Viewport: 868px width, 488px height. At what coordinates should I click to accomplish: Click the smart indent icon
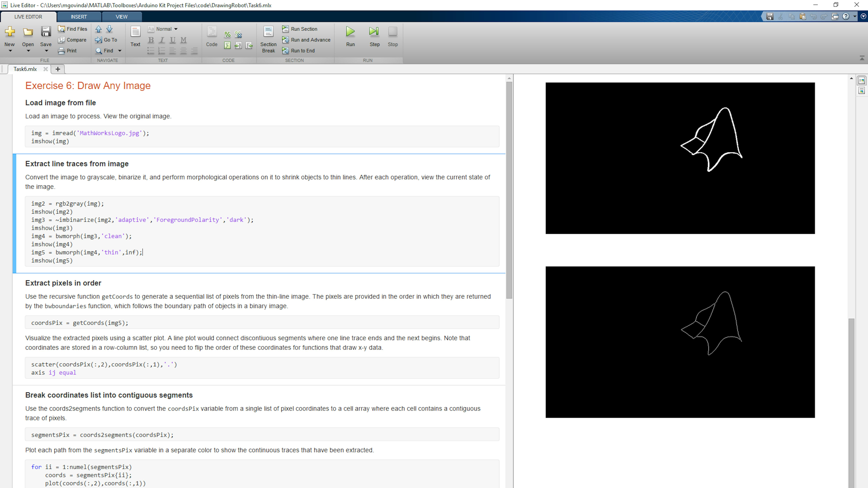[x=227, y=45]
